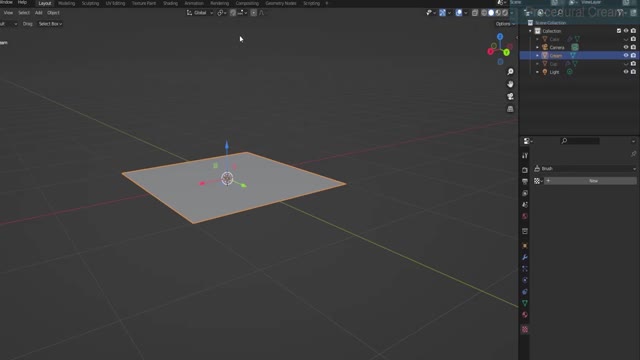640x360 pixels.
Task: Open the Options dropdown
Action: tap(505, 24)
